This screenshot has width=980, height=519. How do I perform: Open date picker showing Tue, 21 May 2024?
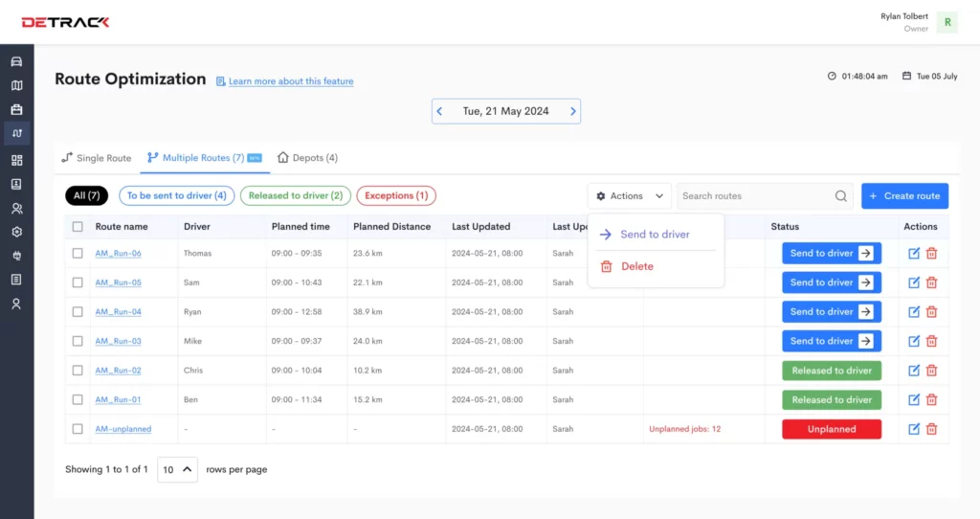pos(505,111)
